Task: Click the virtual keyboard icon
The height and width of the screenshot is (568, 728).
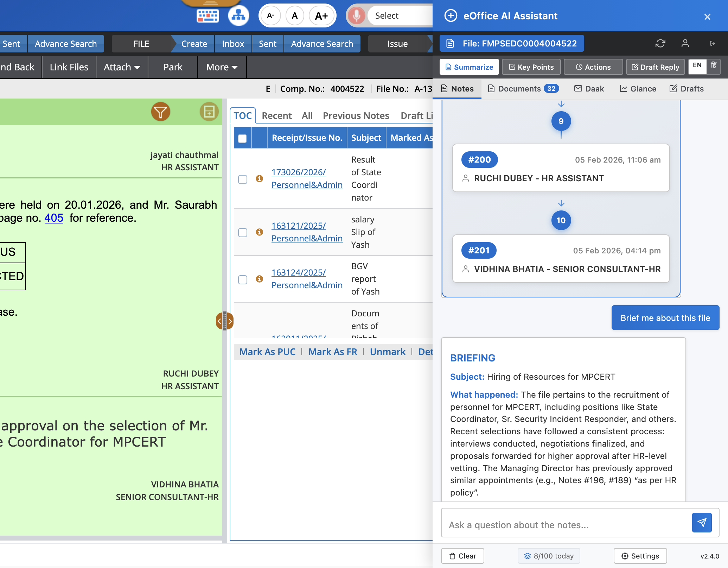Action: pos(207,16)
